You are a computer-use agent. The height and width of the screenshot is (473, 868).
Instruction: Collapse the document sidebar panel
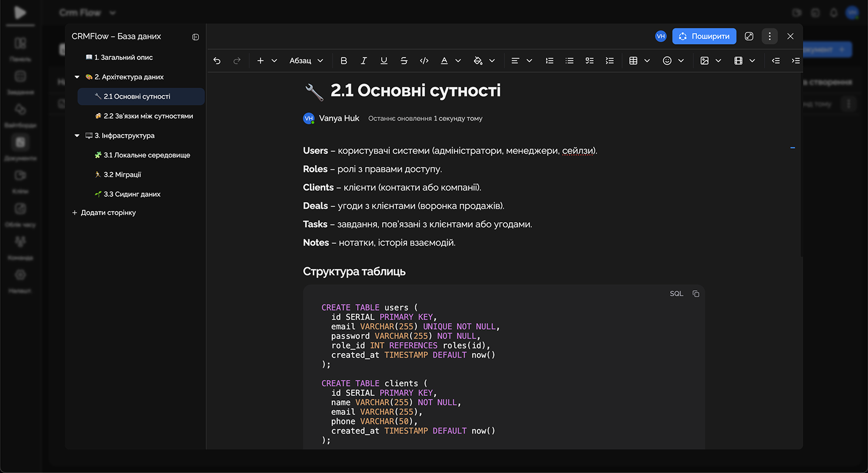(196, 37)
